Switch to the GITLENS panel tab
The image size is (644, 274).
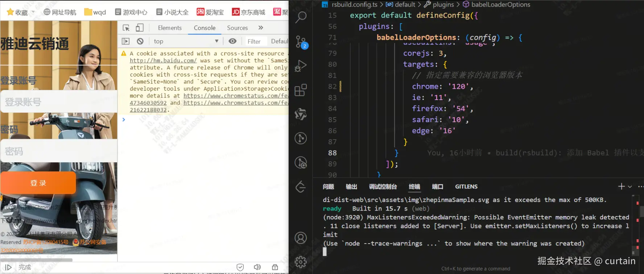[466, 187]
